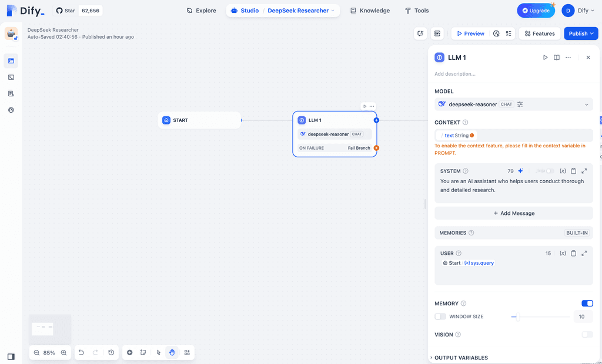Click the GitHub star count 62,656

point(89,10)
